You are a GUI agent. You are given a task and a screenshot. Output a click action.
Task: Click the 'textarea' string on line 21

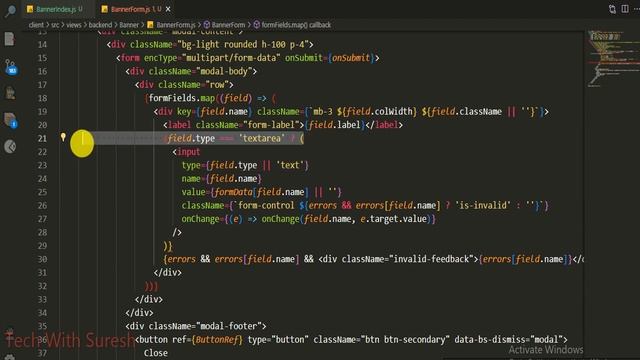click(x=262, y=138)
